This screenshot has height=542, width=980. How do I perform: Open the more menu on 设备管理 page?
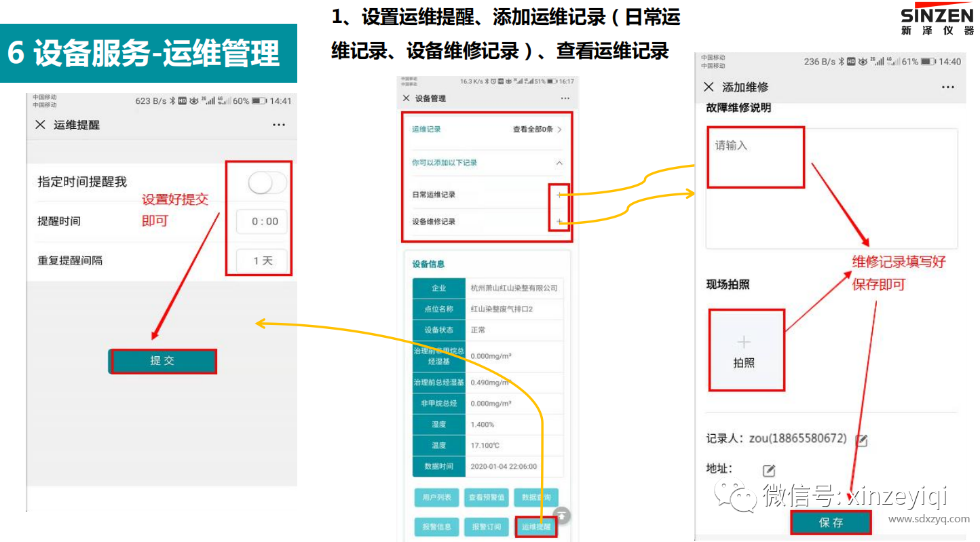tap(565, 98)
